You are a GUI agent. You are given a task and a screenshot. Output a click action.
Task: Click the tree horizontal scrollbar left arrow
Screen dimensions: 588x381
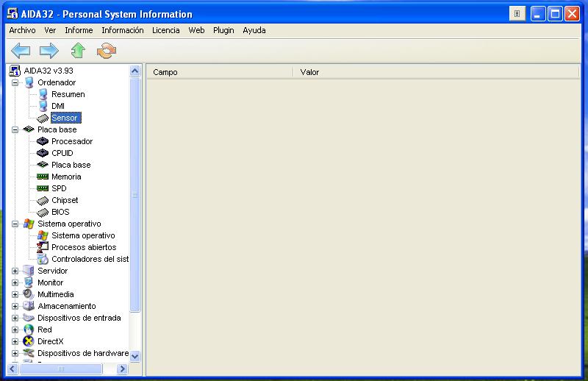[x=12, y=369]
